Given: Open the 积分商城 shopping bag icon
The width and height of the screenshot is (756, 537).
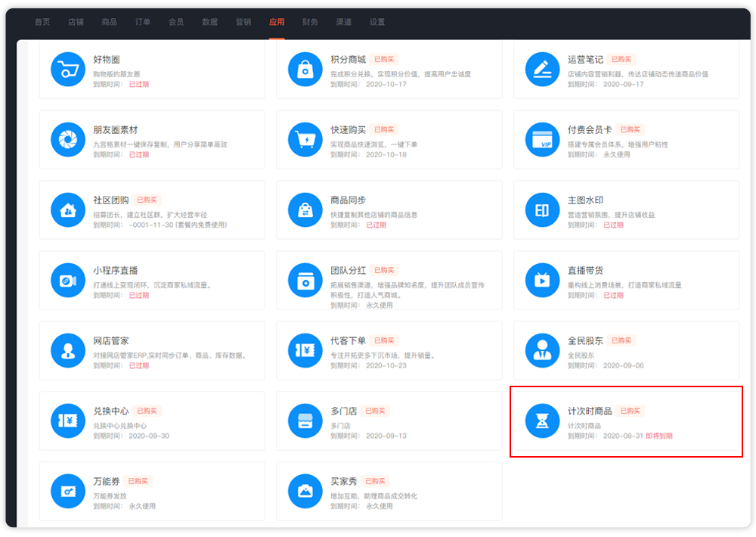Looking at the screenshot, I should [305, 70].
